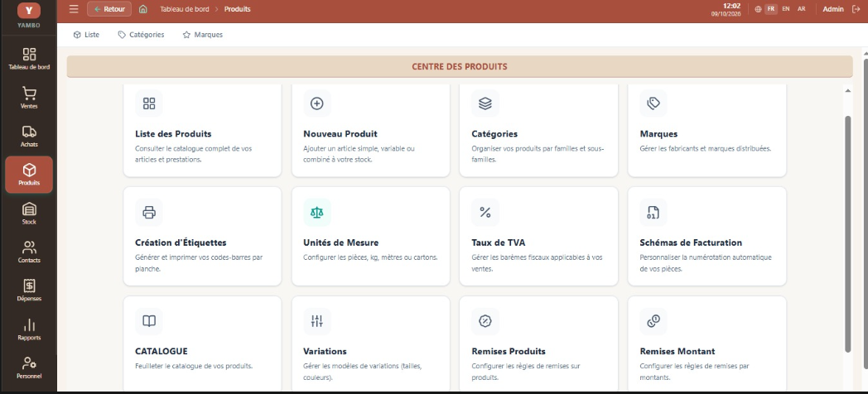Open Ventes cart in sidebar
This screenshot has height=394, width=868.
point(29,98)
